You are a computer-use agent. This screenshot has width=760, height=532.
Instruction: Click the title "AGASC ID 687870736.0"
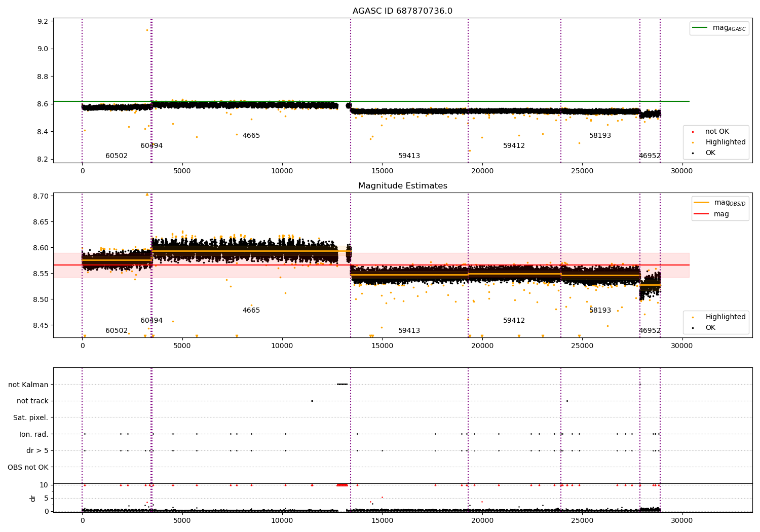pos(402,11)
